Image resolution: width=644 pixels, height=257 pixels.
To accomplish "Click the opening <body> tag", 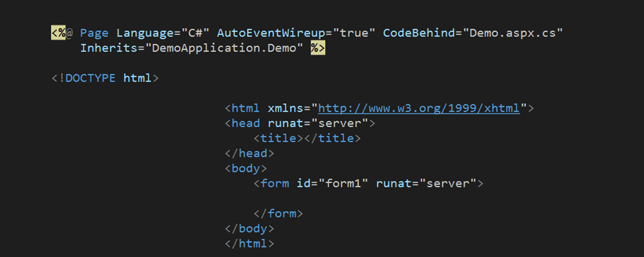I will tap(245, 169).
